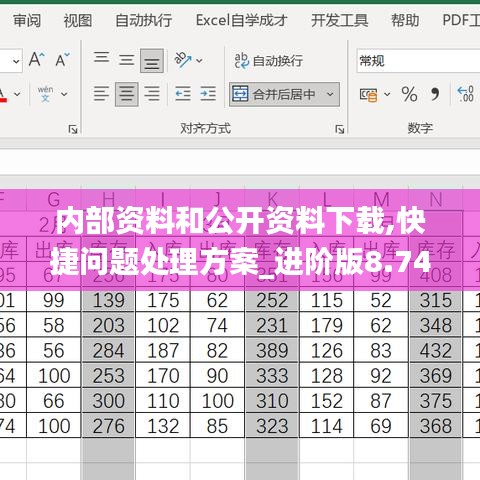Apply percent style
This screenshot has height=480, width=480.
coord(409,95)
